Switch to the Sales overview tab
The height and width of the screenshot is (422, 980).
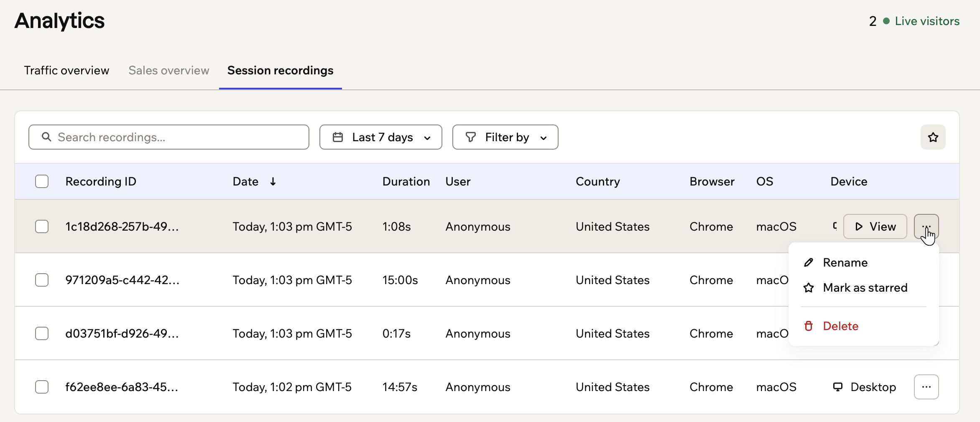[x=168, y=70]
